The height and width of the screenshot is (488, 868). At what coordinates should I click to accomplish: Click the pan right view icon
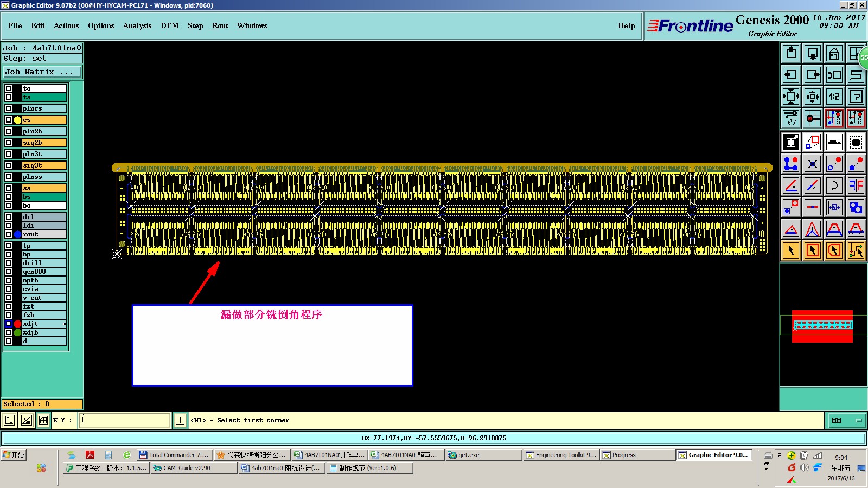tap(813, 75)
